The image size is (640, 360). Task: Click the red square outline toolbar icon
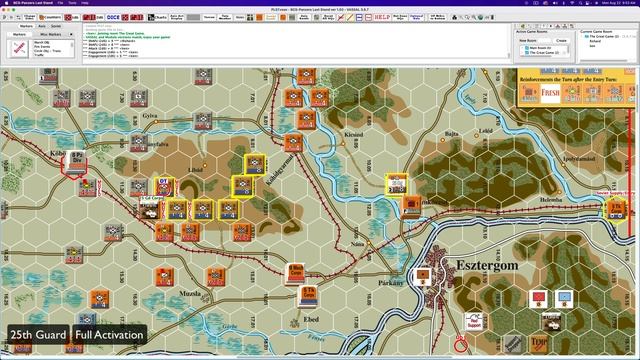click(368, 17)
